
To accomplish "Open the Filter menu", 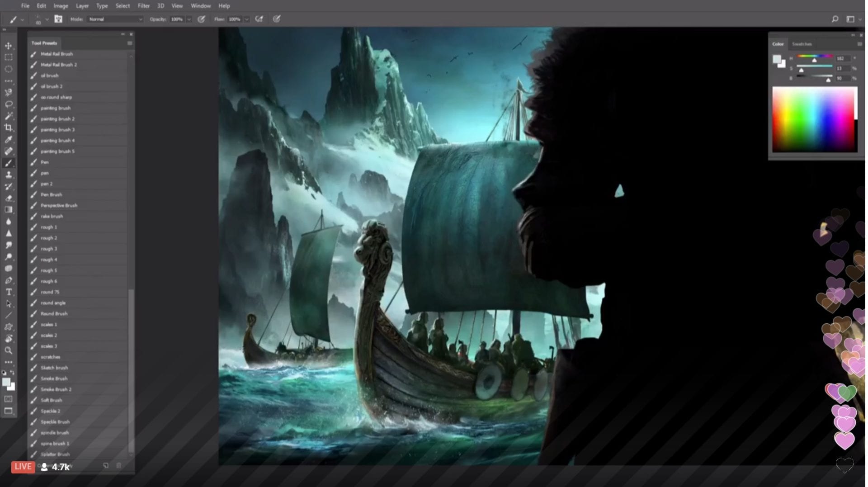I will 143,6.
